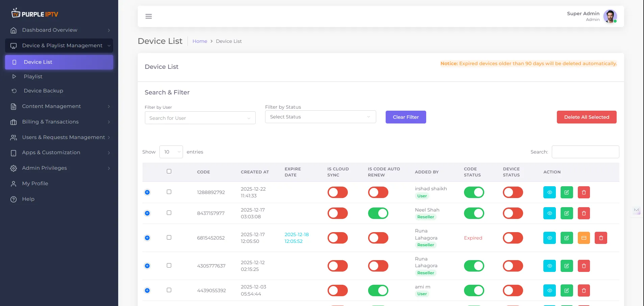This screenshot has width=644, height=306.
Task: Expand row details for code 8437157977
Action: pyautogui.click(x=147, y=213)
